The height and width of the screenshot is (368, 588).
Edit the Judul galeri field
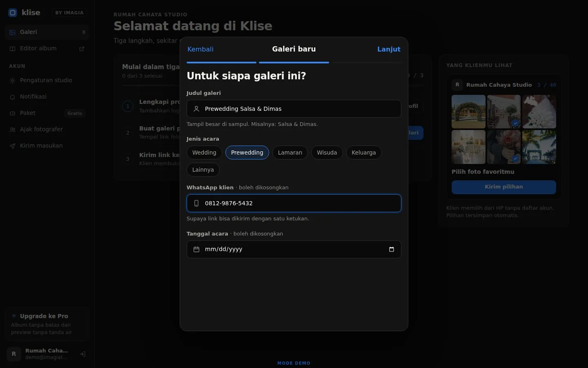tap(294, 109)
